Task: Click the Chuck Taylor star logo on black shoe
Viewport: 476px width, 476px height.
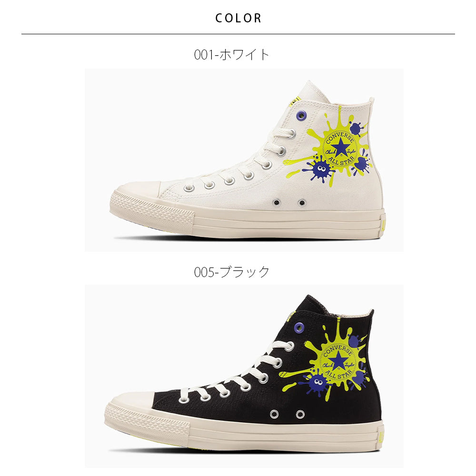Action: point(337,361)
